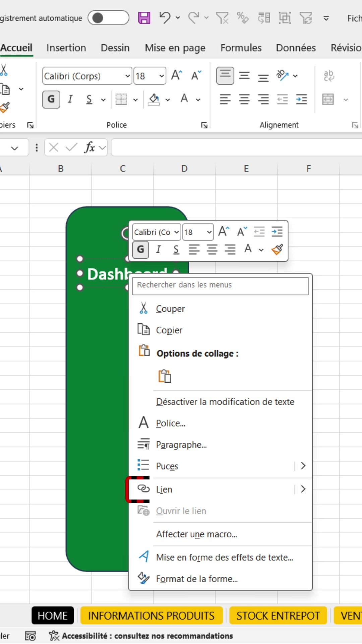Click mini toolbar format painter brush
This screenshot has width=362, height=644.
coord(277,249)
